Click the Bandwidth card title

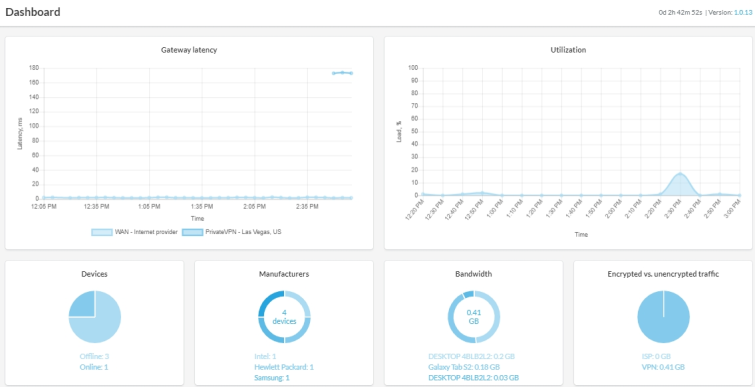[474, 274]
